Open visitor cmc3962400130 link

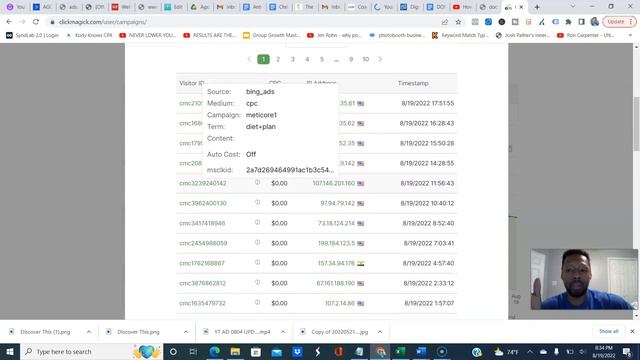203,203
